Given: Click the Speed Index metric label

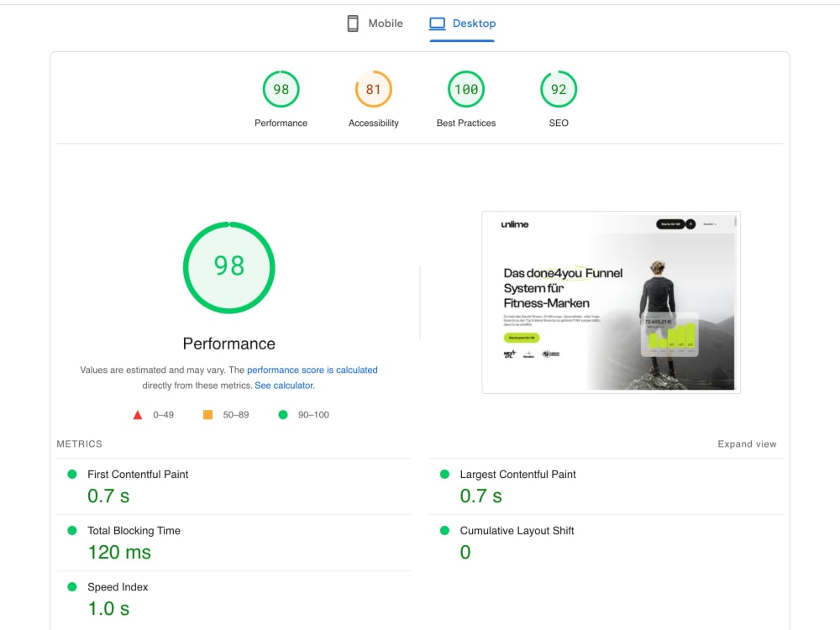Looking at the screenshot, I should (118, 586).
